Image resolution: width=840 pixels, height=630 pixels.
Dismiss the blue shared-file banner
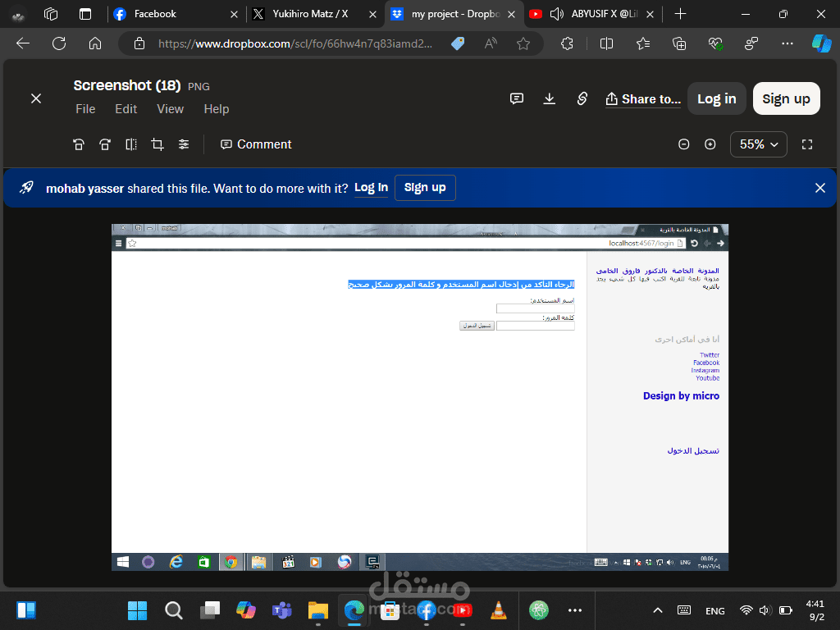point(819,188)
